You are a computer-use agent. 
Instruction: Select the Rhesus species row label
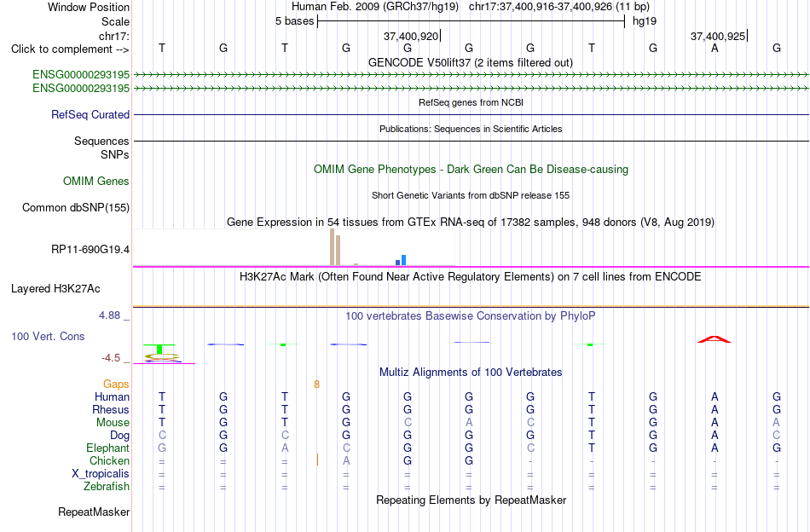pos(111,409)
